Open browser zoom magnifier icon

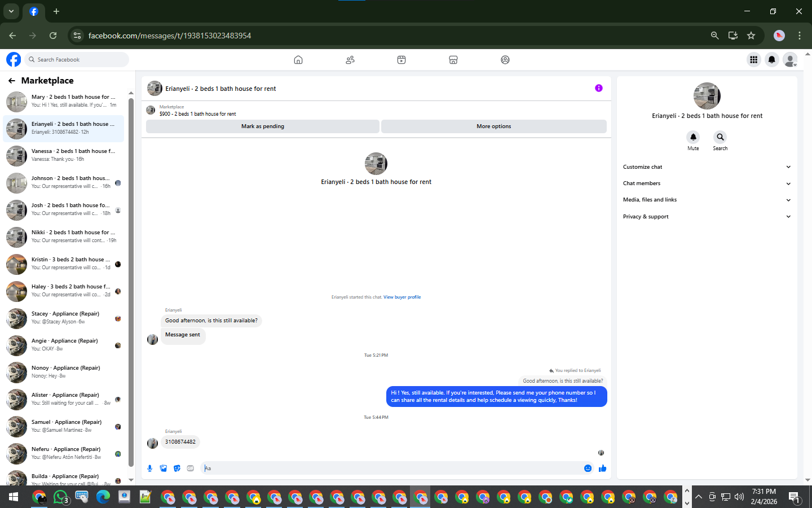pyautogui.click(x=715, y=36)
